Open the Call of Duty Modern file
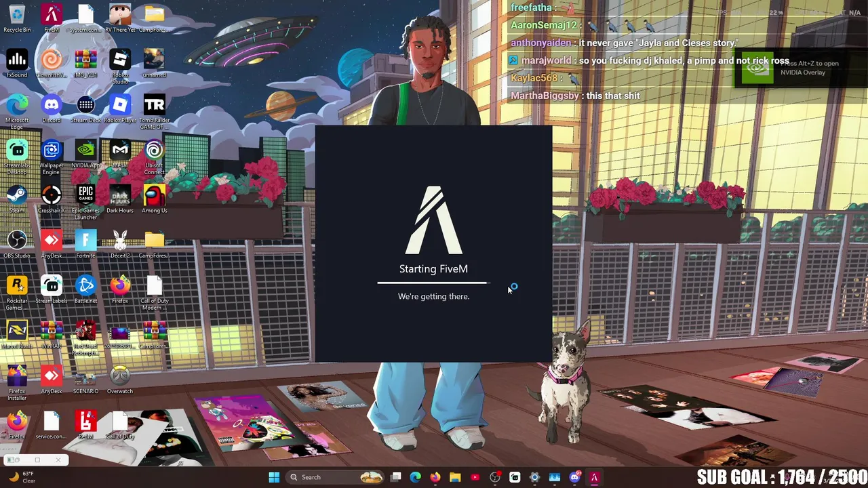 (155, 293)
